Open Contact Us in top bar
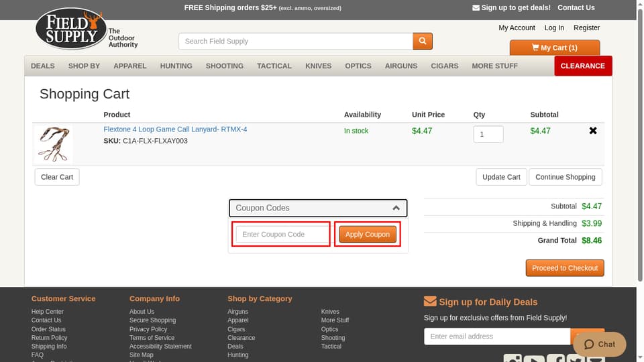Screen dimensions: 644x362 (x=576, y=7)
